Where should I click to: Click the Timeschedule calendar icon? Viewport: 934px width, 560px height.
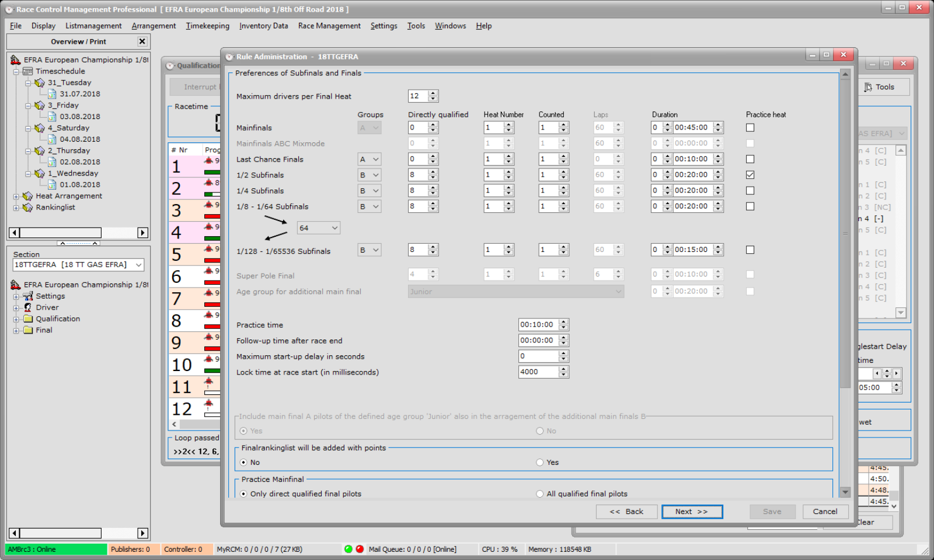[x=27, y=71]
